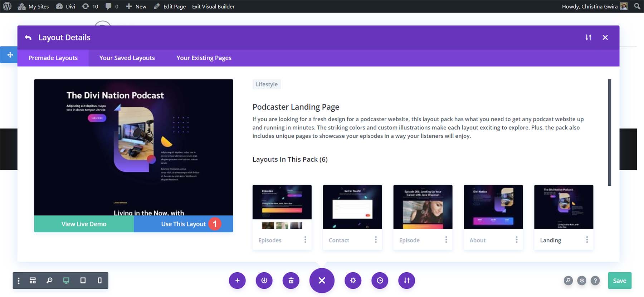Open the help question mark icon
644x297 pixels.
click(x=595, y=281)
